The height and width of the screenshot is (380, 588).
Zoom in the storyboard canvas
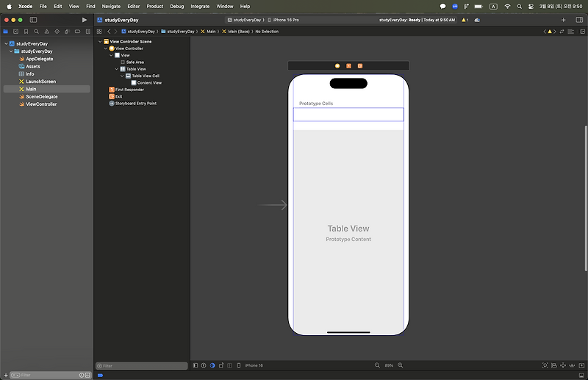click(x=401, y=365)
